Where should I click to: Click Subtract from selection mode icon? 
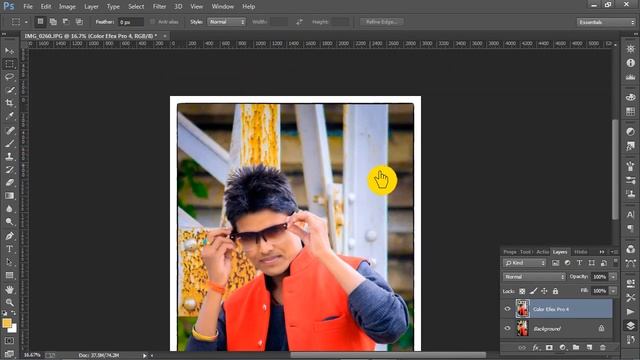(x=66, y=22)
